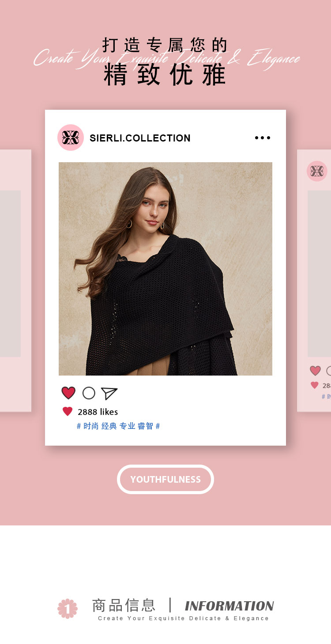Click the SIERLI pink logo avatar
The width and height of the screenshot is (331, 644).
point(71,138)
